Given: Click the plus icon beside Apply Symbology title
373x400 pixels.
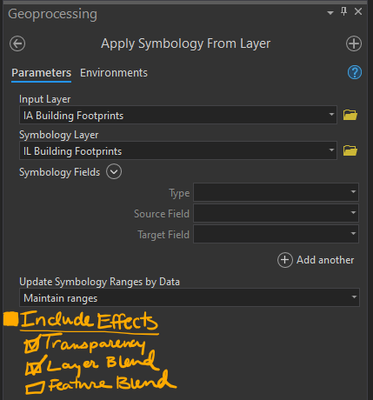Looking at the screenshot, I should coord(354,44).
